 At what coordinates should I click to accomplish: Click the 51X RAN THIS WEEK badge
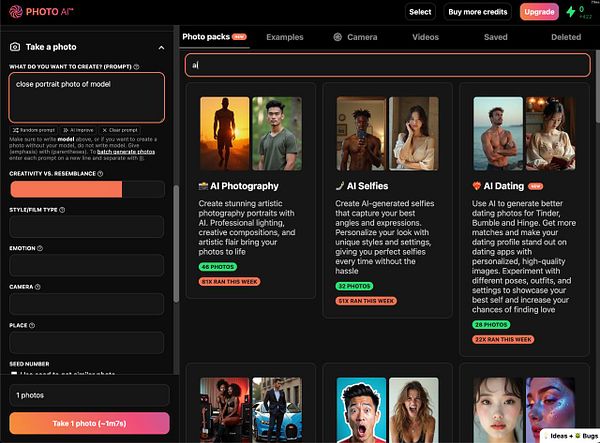click(x=366, y=301)
